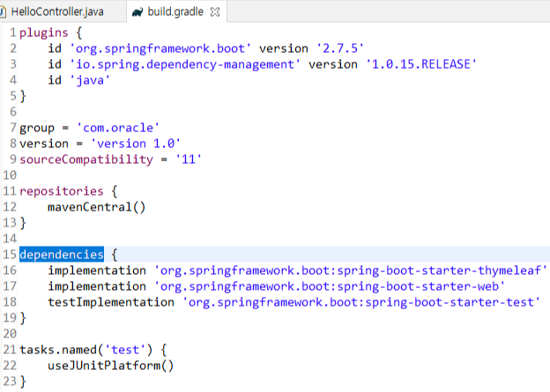The image size is (550, 392).
Task: Click the 'plugins' keyword on line 1
Action: 44,33
